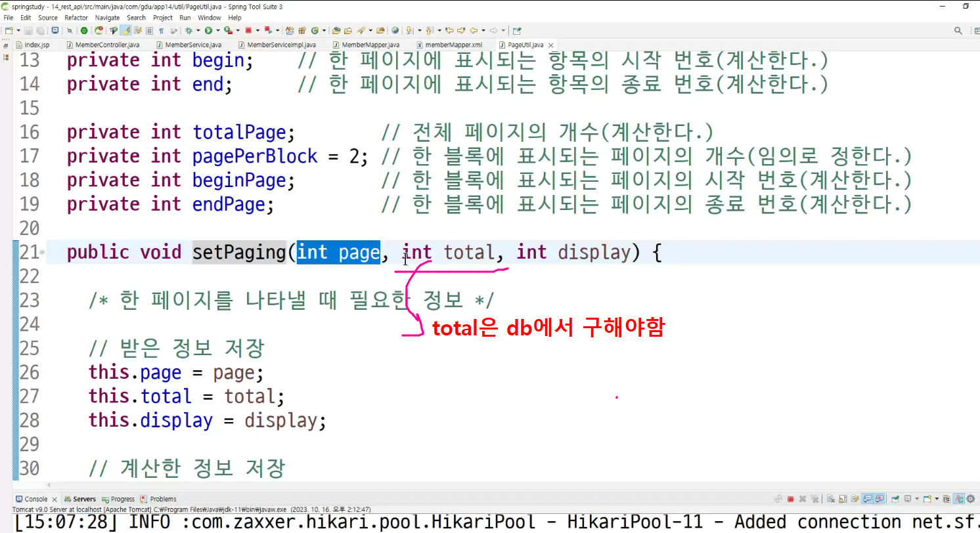Open the File menu

point(9,18)
